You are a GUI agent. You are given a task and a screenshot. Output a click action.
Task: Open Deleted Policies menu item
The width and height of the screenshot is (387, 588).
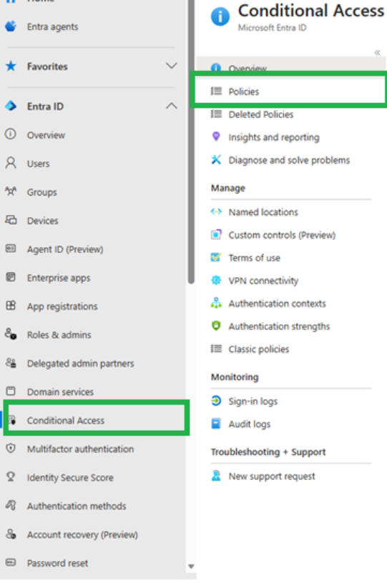tap(261, 114)
